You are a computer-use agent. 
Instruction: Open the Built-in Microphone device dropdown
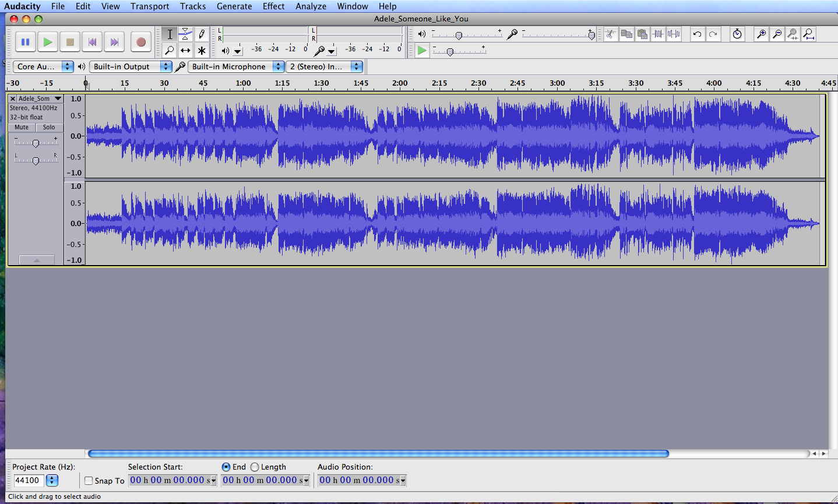[236, 66]
